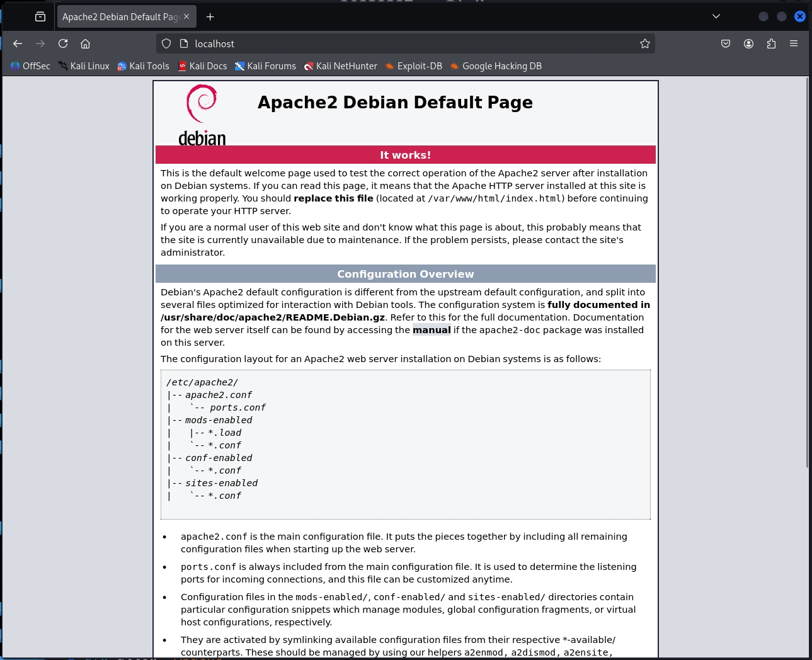Open the Kali Forums bookmark
The image size is (812, 660).
pos(265,66)
